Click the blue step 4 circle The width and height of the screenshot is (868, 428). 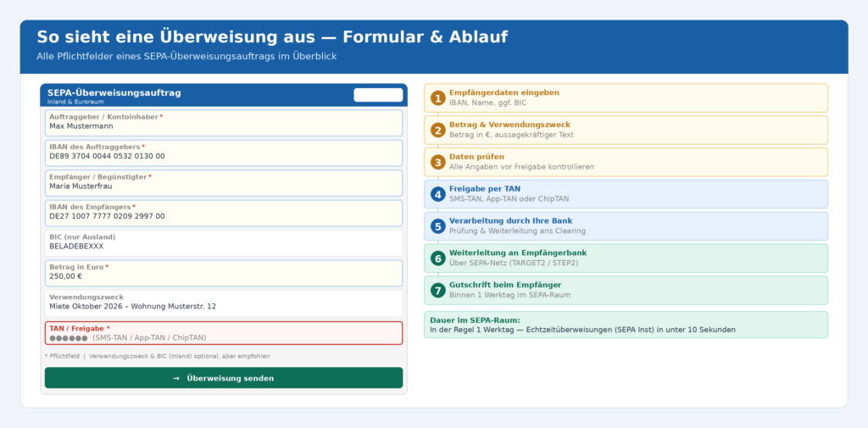click(x=438, y=194)
